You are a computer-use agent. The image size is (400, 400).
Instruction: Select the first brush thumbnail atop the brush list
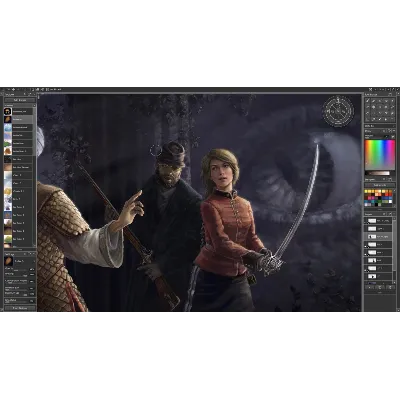pos(8,111)
